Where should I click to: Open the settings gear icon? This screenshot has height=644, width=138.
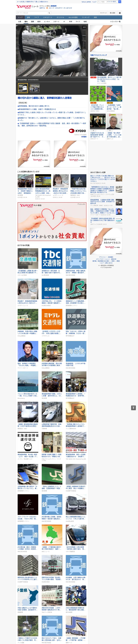tap(120, 13)
